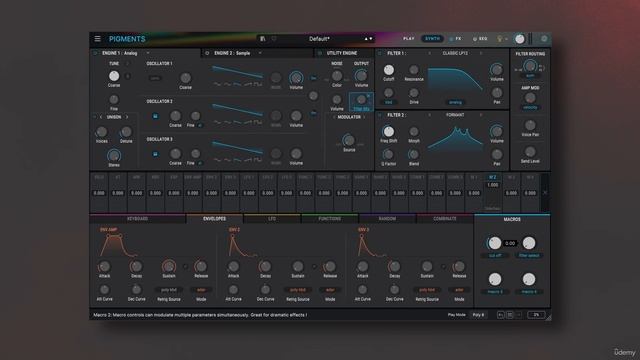Click the FX tab power icon
640x360 pixels.
tap(451, 39)
